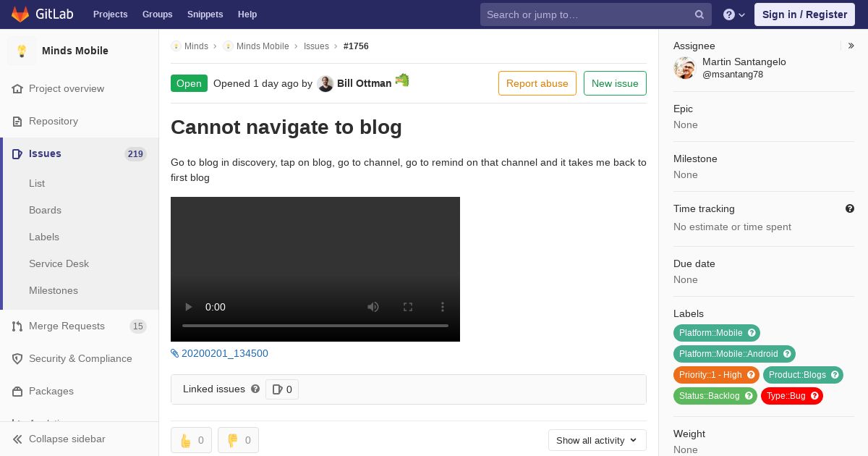Open Snippets from the top navigation
Viewport: 868px width, 456px height.
tap(205, 14)
